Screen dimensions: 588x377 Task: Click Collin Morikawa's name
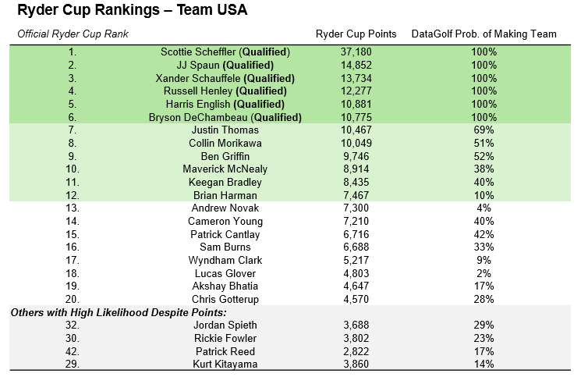[x=225, y=144]
